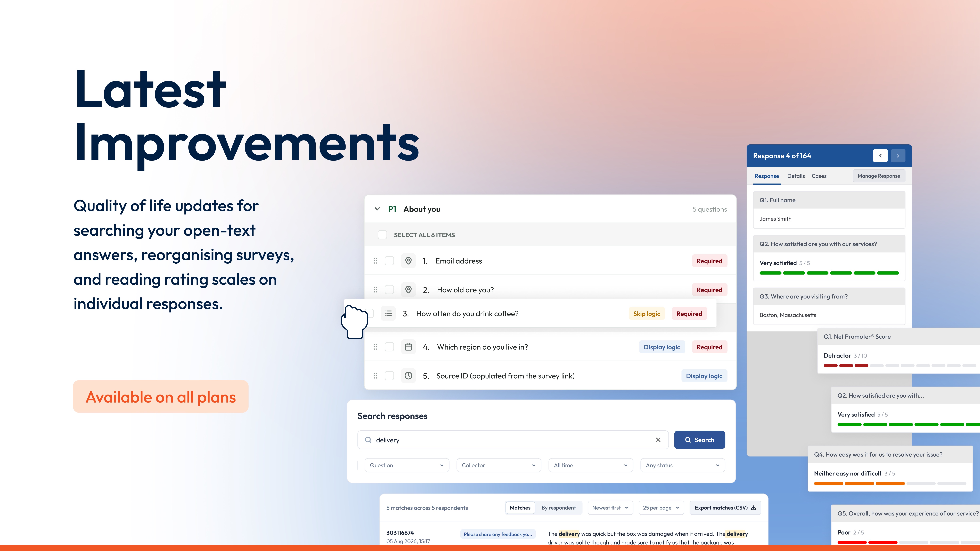980x551 pixels.
Task: Check the box for Which region do you live in
Action: coord(389,347)
